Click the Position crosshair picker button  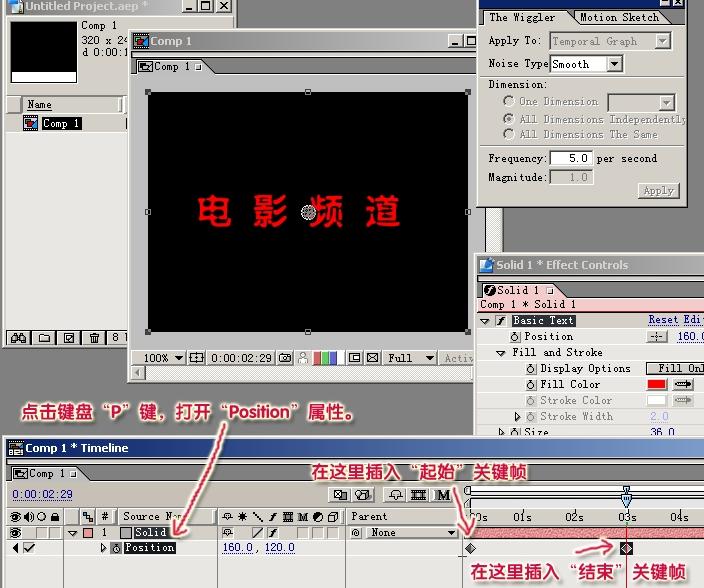pyautogui.click(x=656, y=337)
